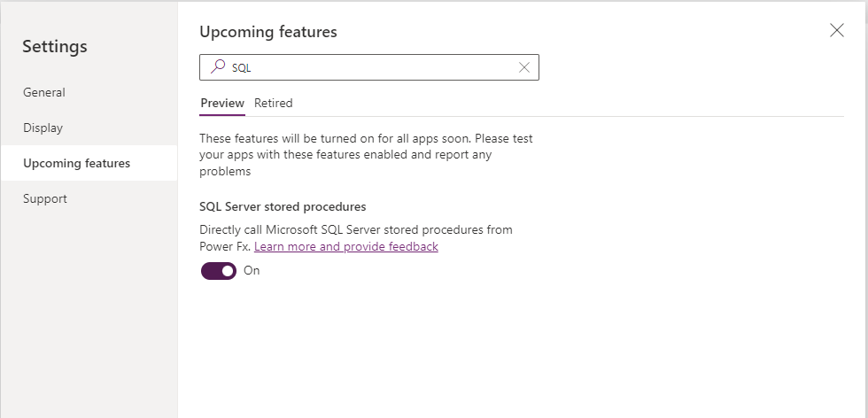Click the Upcoming features page title
Viewport: 868px width, 418px height.
pos(268,32)
